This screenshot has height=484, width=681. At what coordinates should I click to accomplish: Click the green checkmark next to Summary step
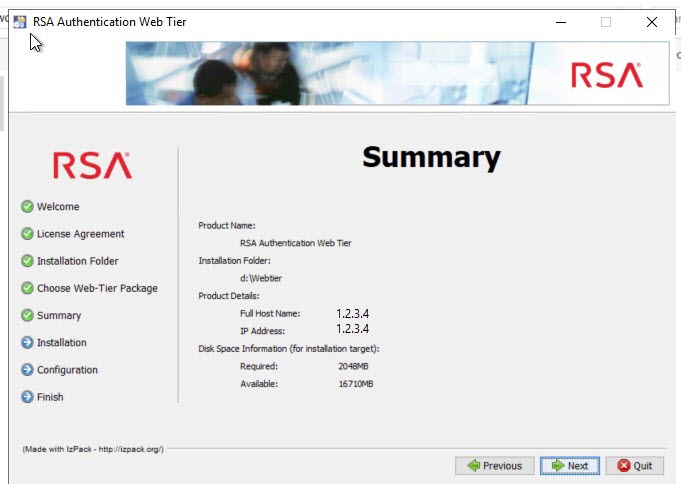point(27,315)
